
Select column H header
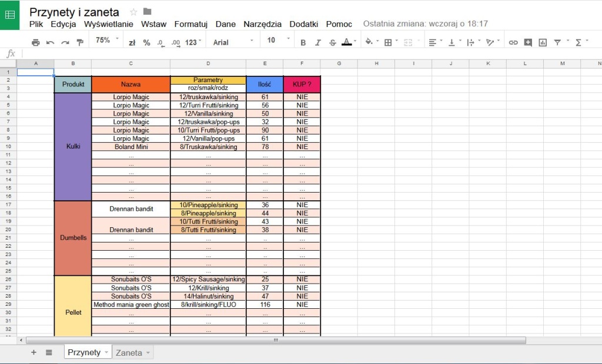point(376,63)
